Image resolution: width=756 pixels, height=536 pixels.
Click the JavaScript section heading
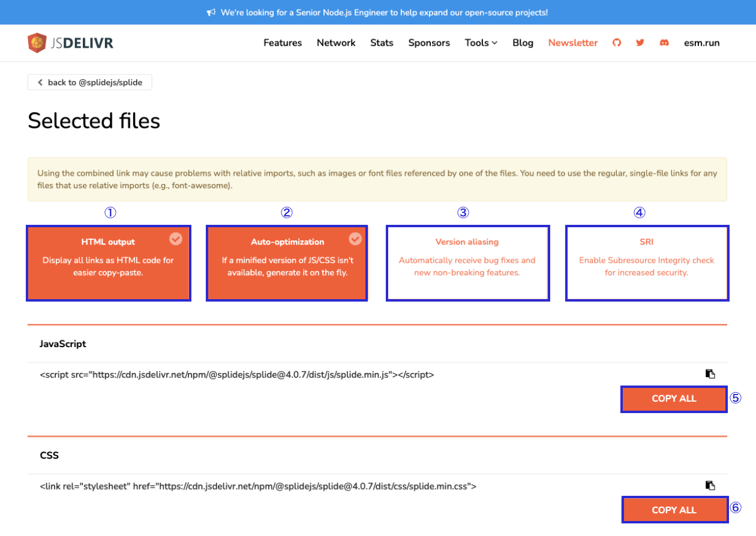(63, 344)
